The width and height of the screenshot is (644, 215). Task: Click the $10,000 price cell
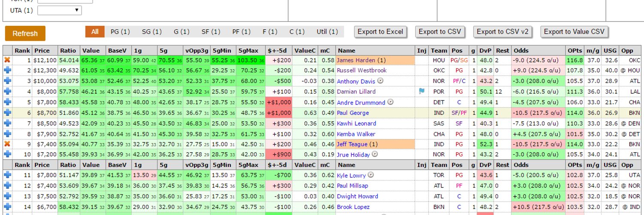coord(45,81)
